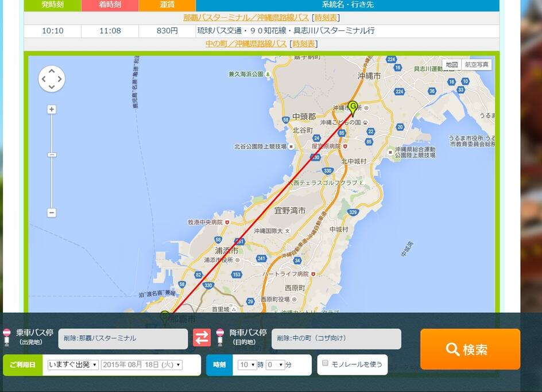This screenshot has height=392, width=542.
Task: Open the 中の町／沖縄県路線バス link
Action: tap(246, 44)
